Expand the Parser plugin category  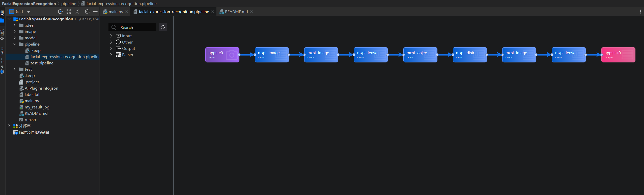(x=111, y=55)
